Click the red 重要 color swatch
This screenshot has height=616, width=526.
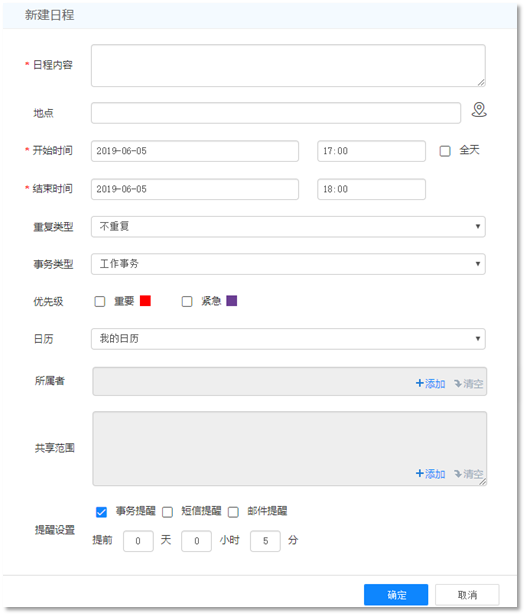145,301
